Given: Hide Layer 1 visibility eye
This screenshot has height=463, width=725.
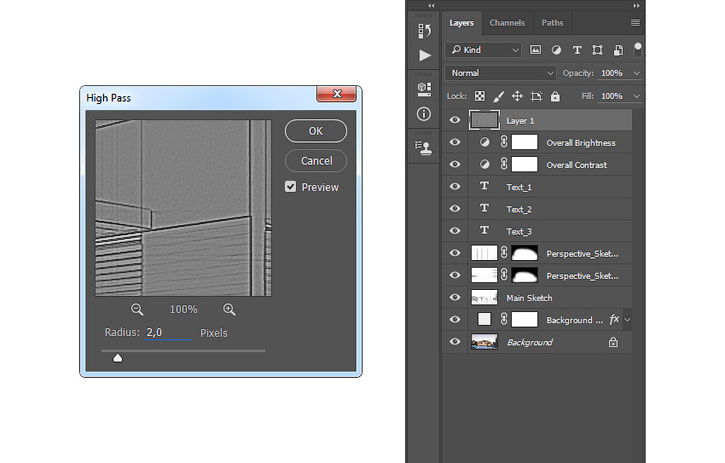Looking at the screenshot, I should point(455,120).
